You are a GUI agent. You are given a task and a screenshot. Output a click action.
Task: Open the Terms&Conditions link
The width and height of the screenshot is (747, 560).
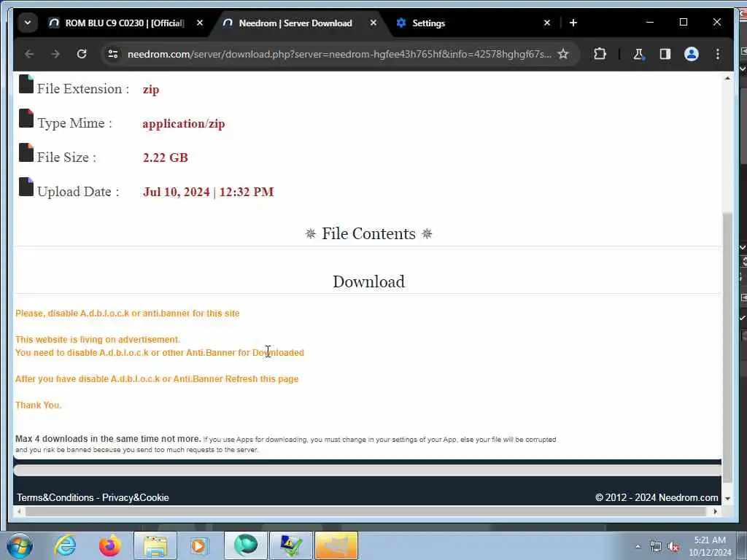(x=55, y=497)
